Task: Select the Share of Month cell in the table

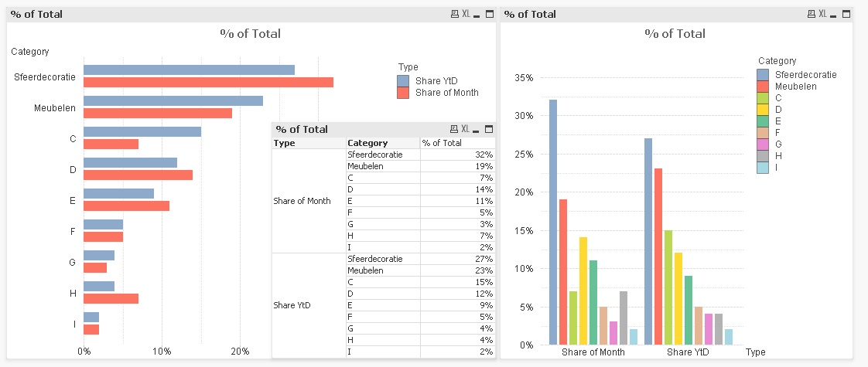Action: (302, 201)
